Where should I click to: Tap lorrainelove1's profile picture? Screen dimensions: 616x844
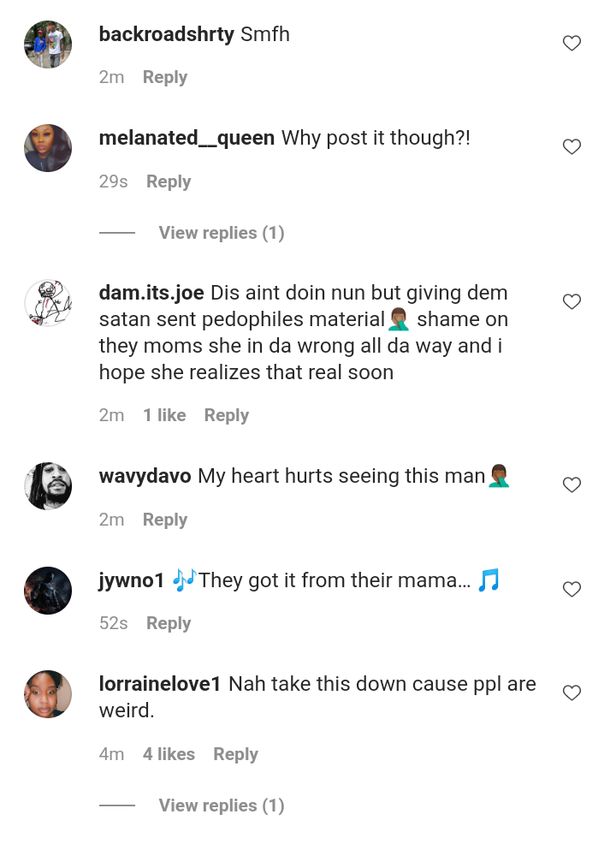pos(48,694)
